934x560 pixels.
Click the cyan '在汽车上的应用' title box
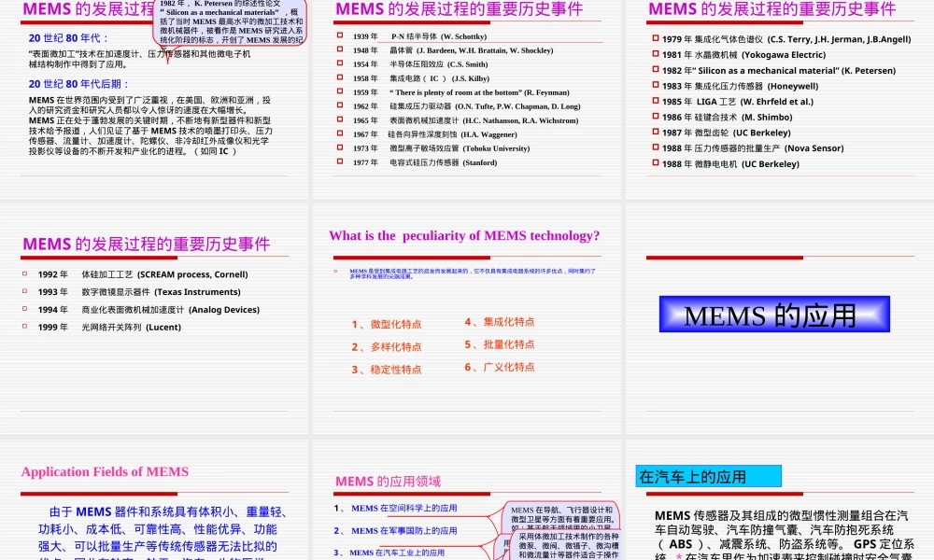click(708, 476)
